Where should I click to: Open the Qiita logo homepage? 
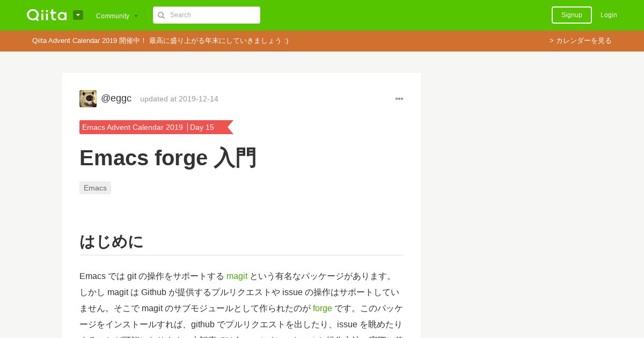pos(47,15)
